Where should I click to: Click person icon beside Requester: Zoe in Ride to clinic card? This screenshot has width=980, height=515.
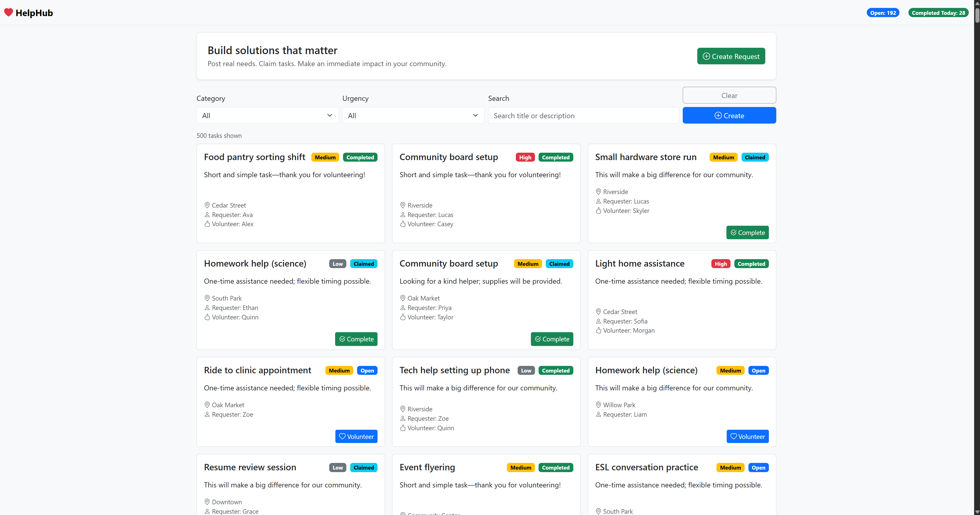[x=207, y=414]
